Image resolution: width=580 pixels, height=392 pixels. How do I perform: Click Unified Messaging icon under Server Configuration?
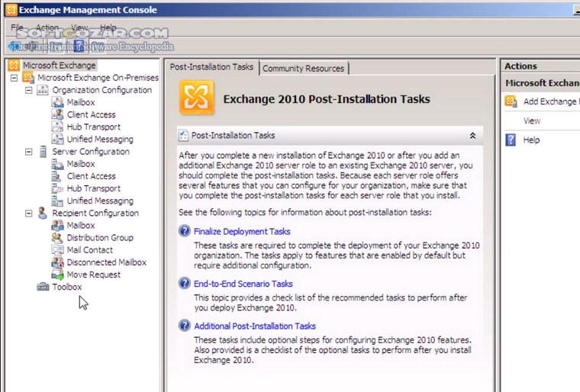click(57, 201)
